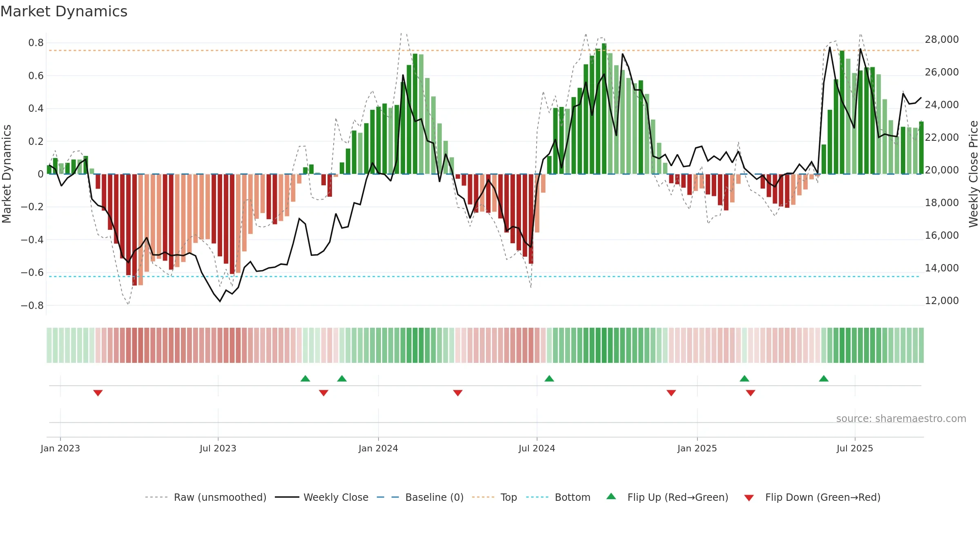Image resolution: width=980 pixels, height=551 pixels.
Task: Click the green triangle icon in the legend
Action: pos(611,496)
